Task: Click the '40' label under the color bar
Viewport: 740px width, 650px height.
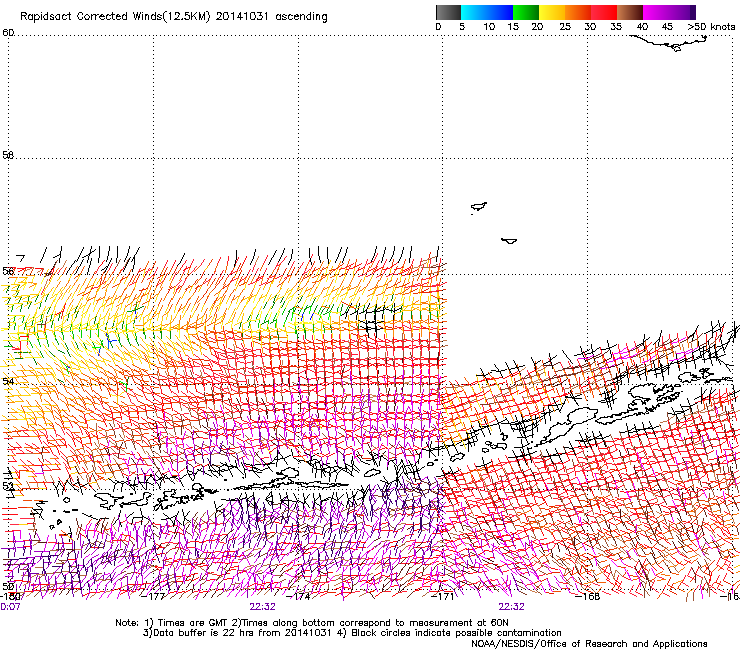Action: pos(642,27)
